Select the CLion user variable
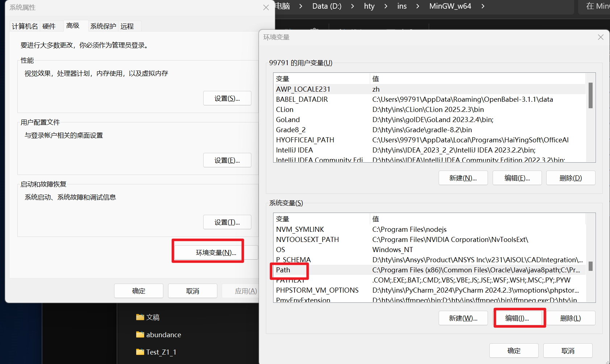The height and width of the screenshot is (364, 610). pos(429,109)
